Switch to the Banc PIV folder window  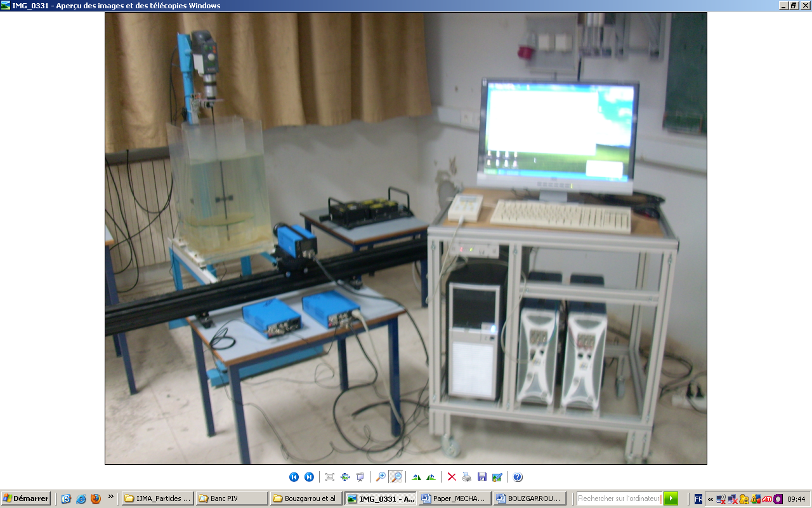tap(232, 498)
